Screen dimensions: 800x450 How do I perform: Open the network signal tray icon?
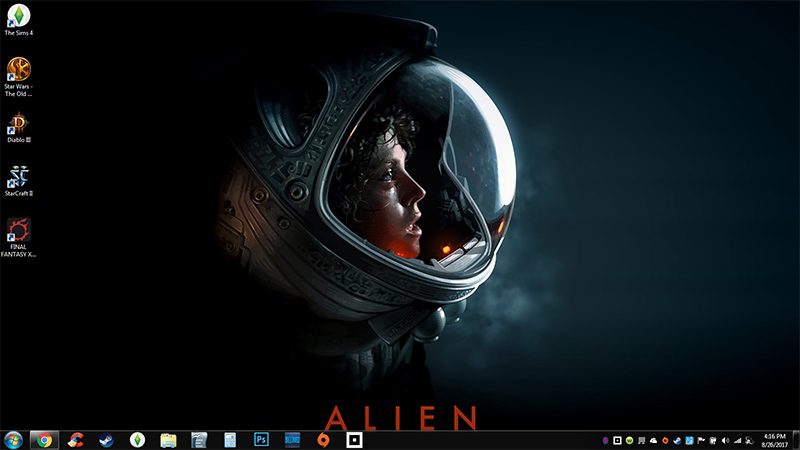tap(737, 440)
